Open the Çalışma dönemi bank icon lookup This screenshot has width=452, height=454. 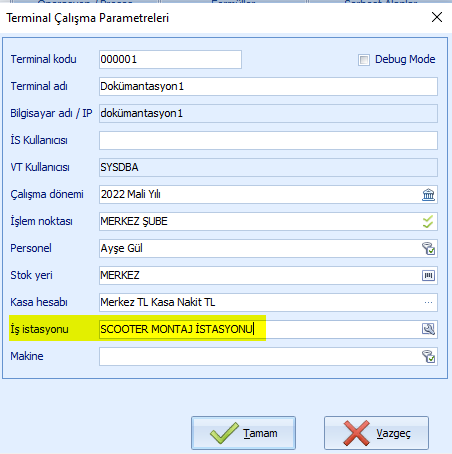[428, 194]
